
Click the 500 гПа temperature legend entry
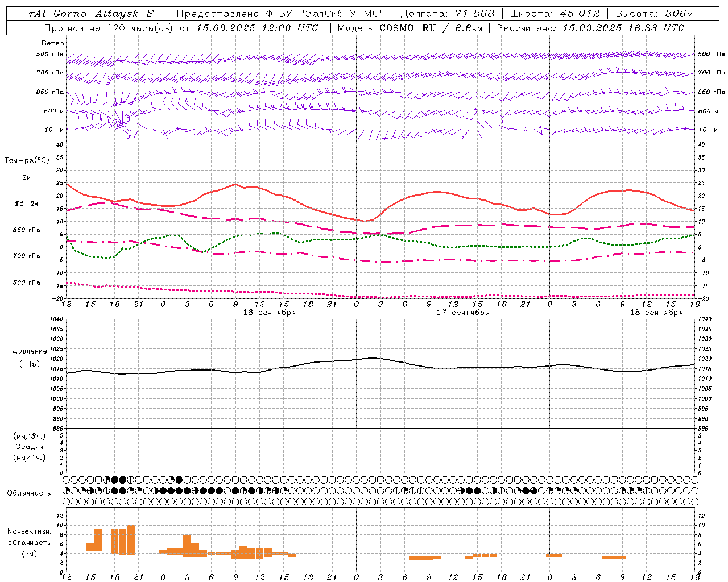[x=27, y=282]
